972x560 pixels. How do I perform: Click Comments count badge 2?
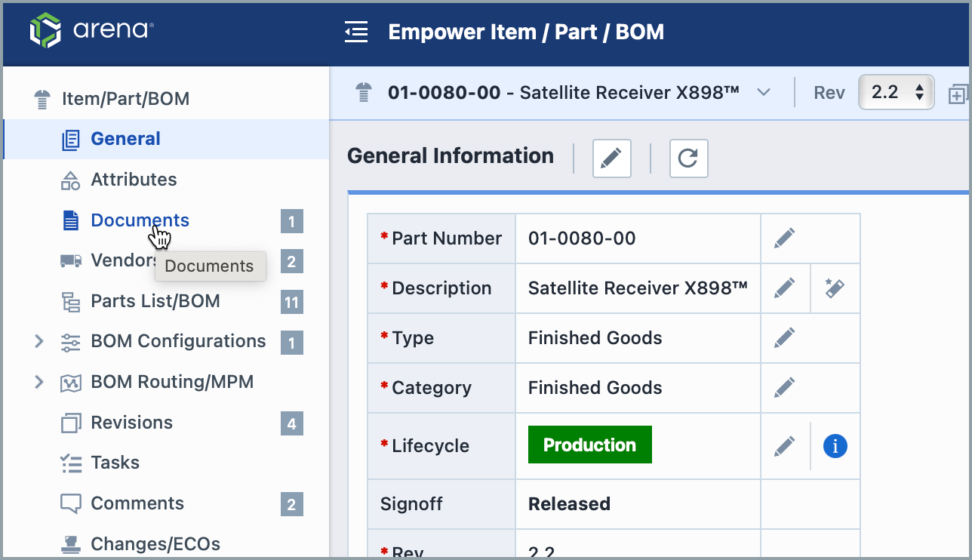(292, 505)
